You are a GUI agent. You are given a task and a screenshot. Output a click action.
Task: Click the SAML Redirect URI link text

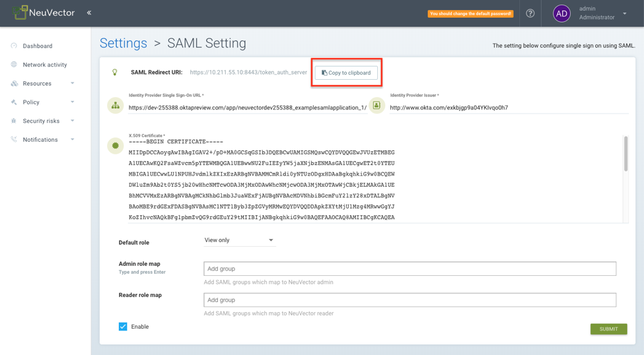[x=248, y=72]
